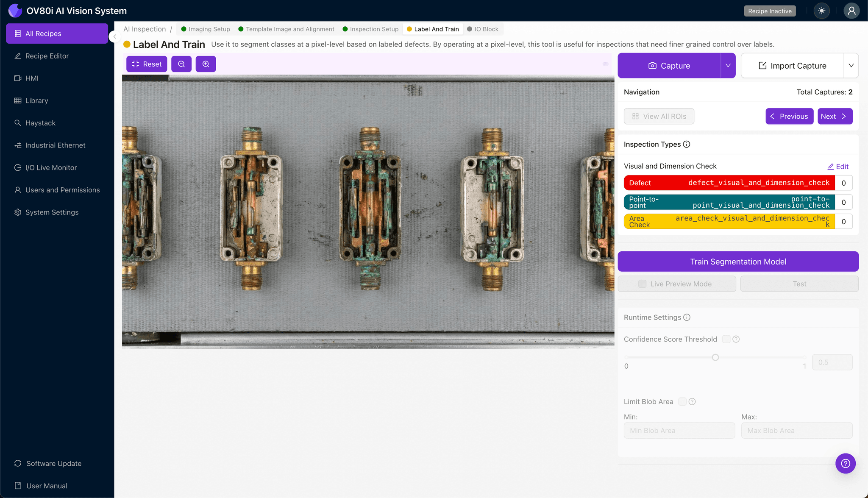The height and width of the screenshot is (498, 868).
Task: Enable the Live Preview Mode checkbox
Action: tap(643, 284)
